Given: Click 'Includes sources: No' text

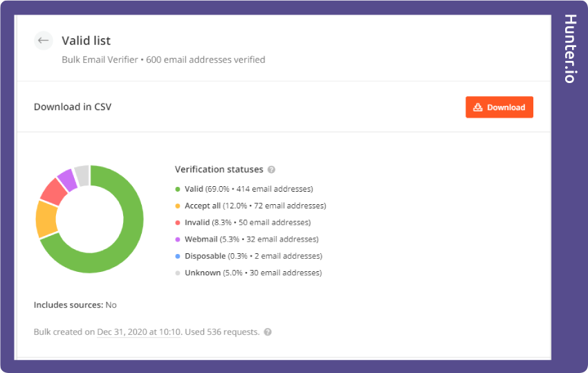Looking at the screenshot, I should pyautogui.click(x=75, y=305).
